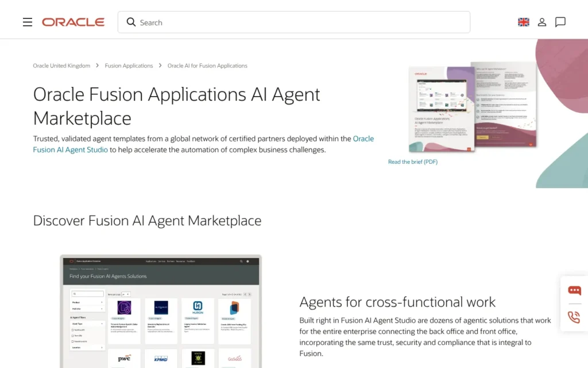The height and width of the screenshot is (368, 588).
Task: Go to Oracle United Kingdom breadcrumb
Action: click(x=61, y=66)
